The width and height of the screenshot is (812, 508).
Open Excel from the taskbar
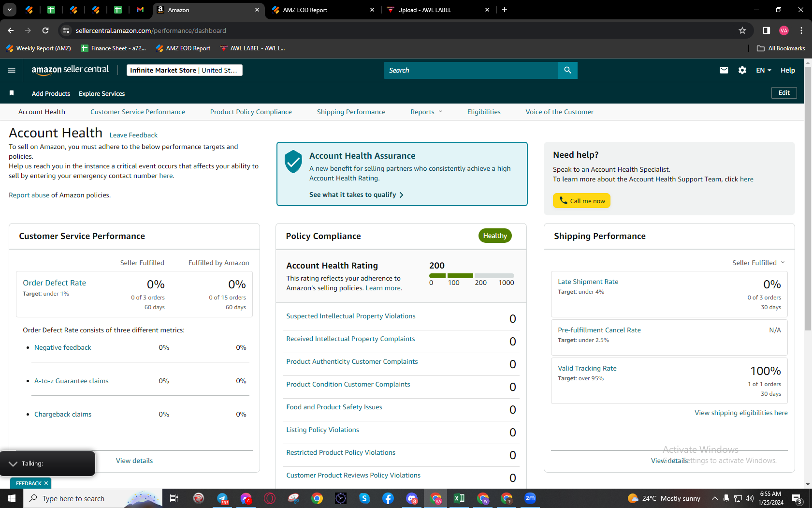pos(459,498)
